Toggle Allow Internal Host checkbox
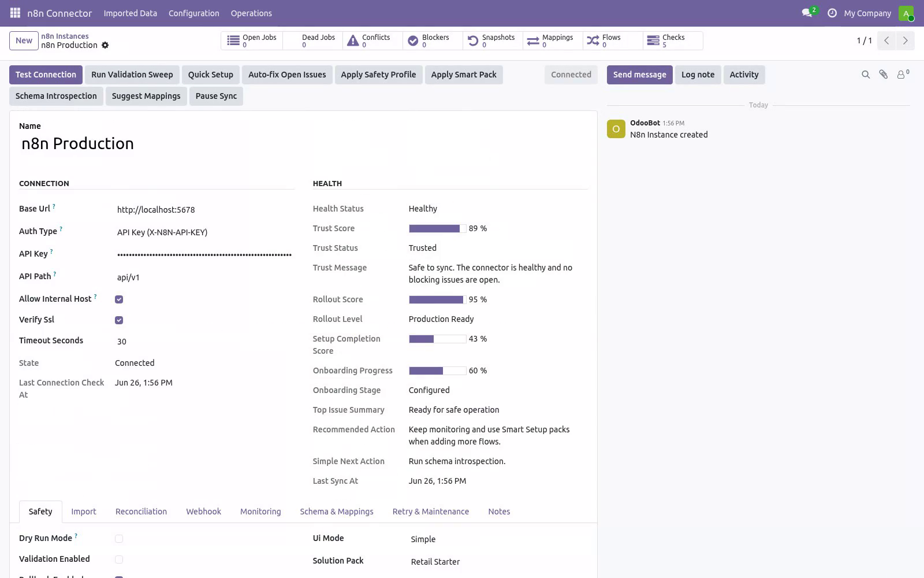Viewport: 924px width, 578px height. pos(119,299)
